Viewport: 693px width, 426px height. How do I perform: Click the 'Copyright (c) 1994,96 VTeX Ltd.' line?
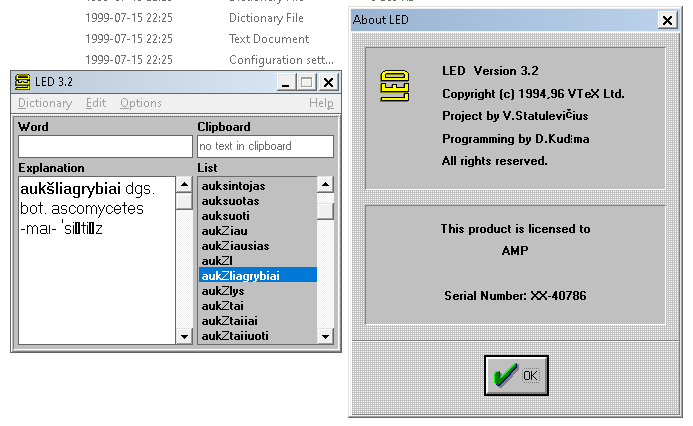[x=533, y=94]
